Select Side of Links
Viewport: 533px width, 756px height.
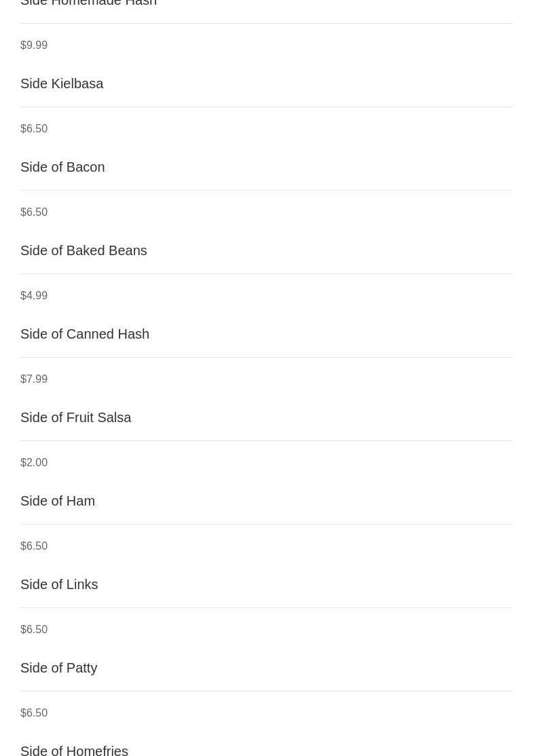(x=59, y=584)
